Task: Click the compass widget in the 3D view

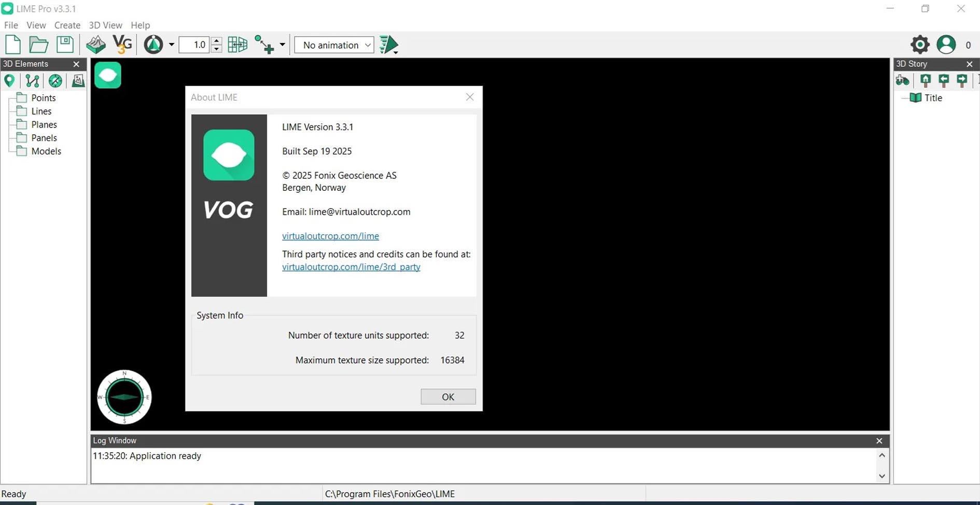Action: click(x=124, y=397)
